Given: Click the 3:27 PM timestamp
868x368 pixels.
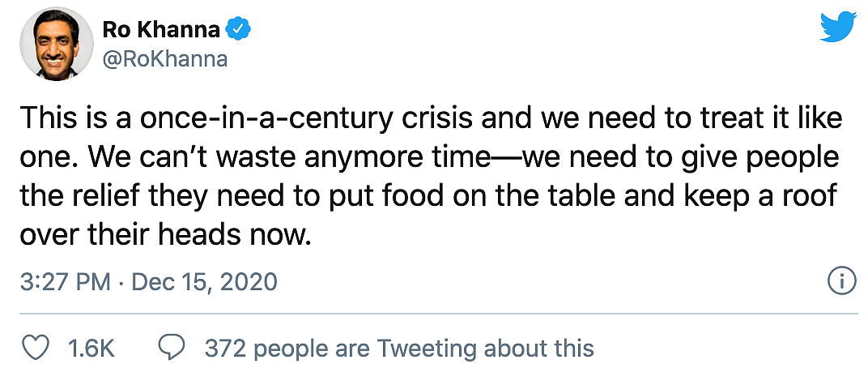Looking at the screenshot, I should (x=66, y=282).
